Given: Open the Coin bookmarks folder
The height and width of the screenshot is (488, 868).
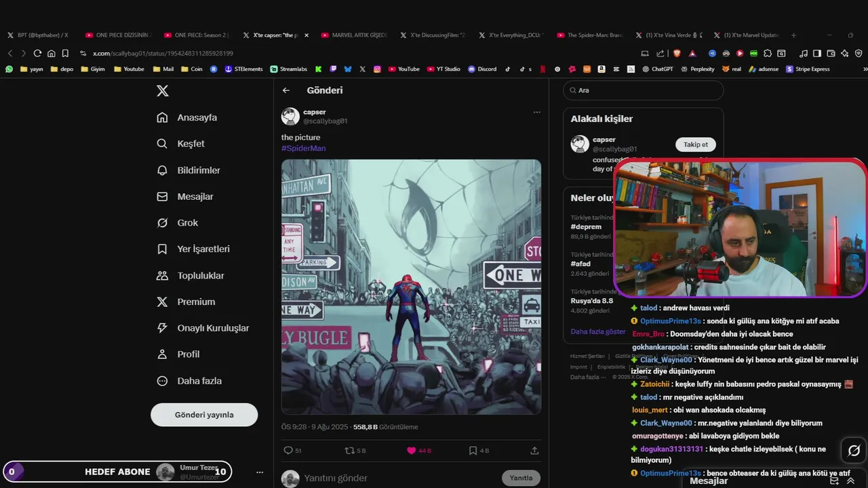Looking at the screenshot, I should [x=191, y=69].
